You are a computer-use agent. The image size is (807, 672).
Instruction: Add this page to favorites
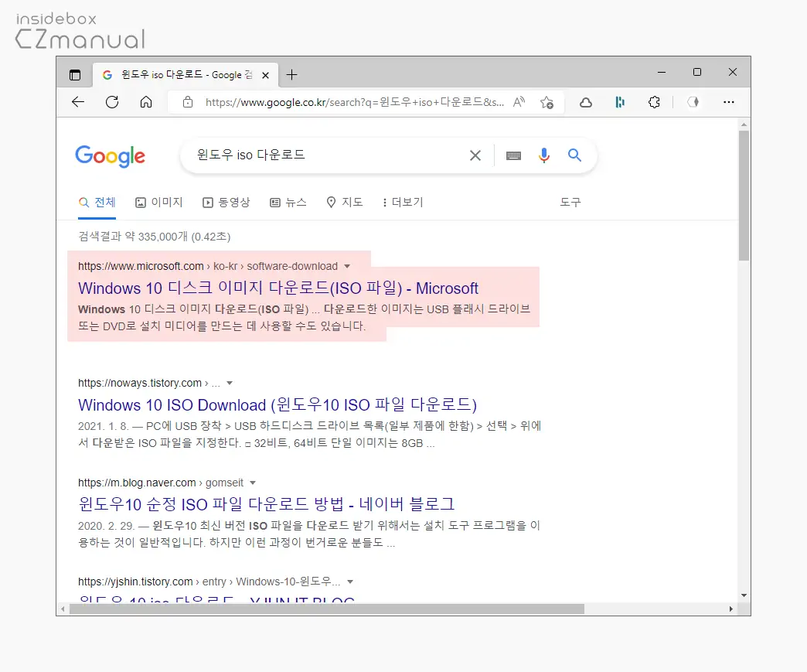coord(547,103)
